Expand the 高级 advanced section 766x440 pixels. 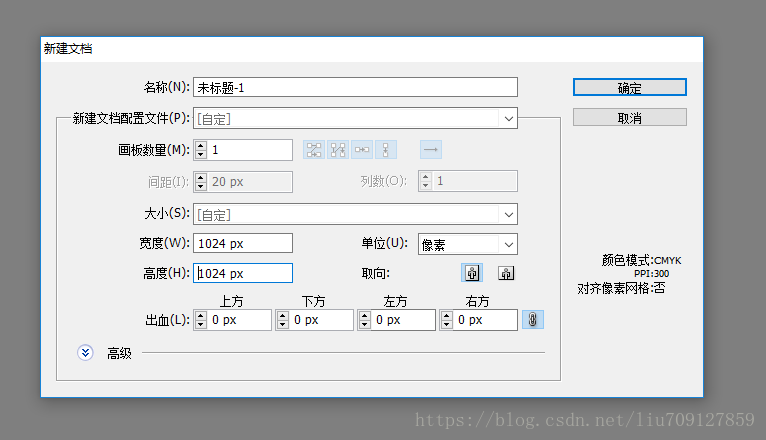click(x=85, y=353)
